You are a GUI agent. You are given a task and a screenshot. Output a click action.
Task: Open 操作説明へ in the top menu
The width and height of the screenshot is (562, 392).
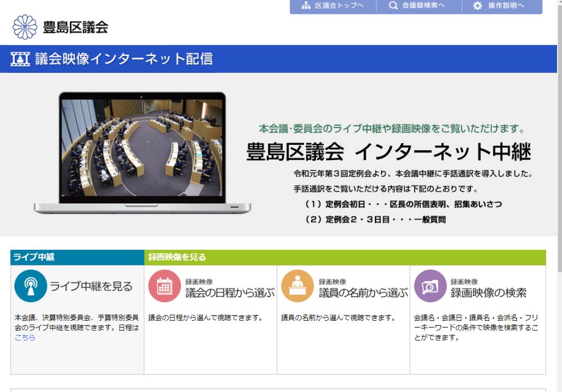coord(505,5)
